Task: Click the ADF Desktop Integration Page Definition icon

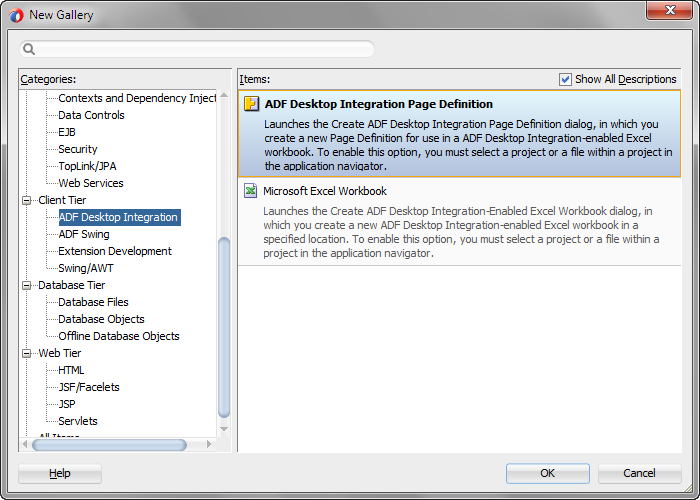Action: [x=251, y=104]
